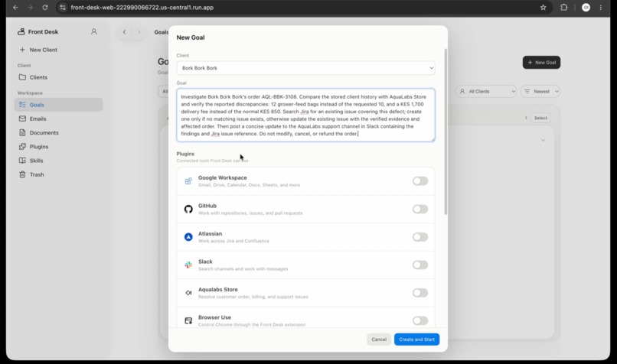
Task: Click the Create and Start button
Action: tap(416, 340)
